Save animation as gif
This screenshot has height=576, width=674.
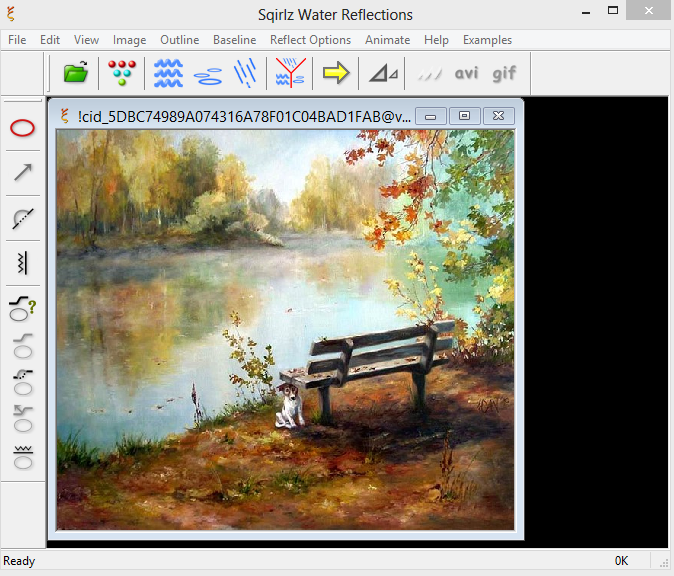pos(504,74)
